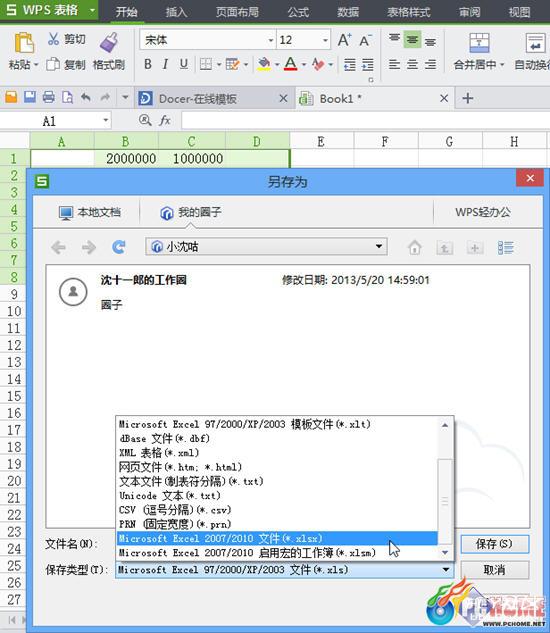Toggle underline formatting

point(184,64)
